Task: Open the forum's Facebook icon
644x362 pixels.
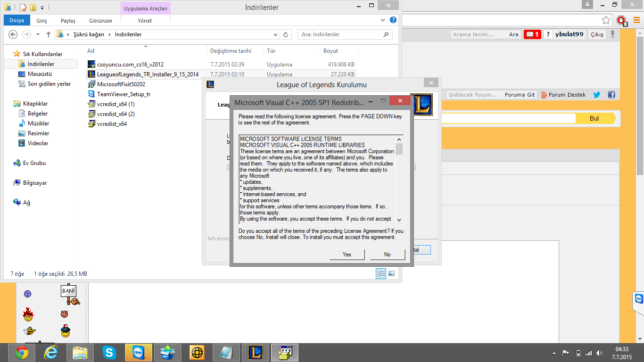Action: click(x=611, y=95)
